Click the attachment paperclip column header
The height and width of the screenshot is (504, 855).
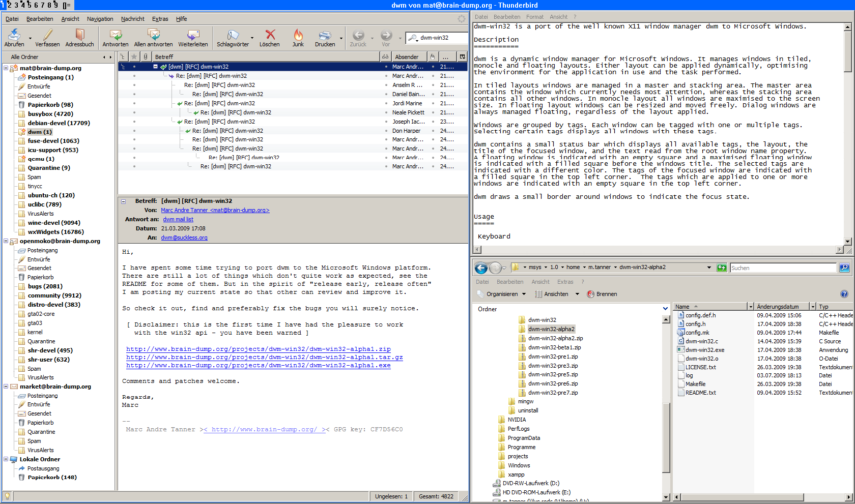146,56
